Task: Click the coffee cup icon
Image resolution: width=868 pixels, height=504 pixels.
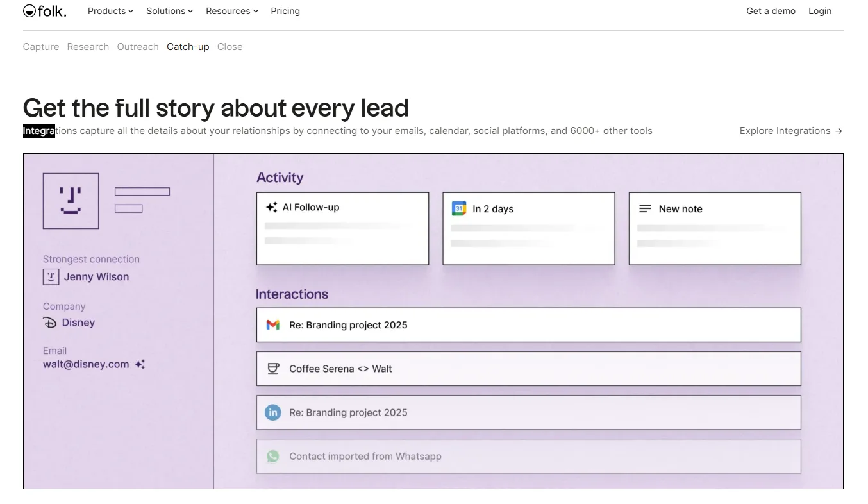Action: pos(273,369)
